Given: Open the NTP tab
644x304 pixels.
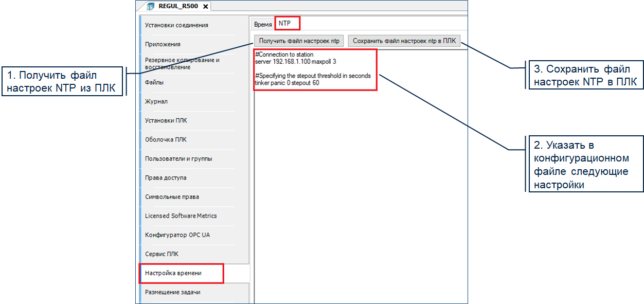Looking at the screenshot, I should [285, 24].
